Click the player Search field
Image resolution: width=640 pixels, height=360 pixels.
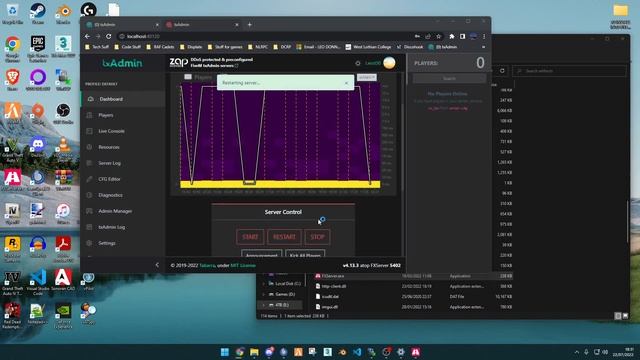coord(449,78)
